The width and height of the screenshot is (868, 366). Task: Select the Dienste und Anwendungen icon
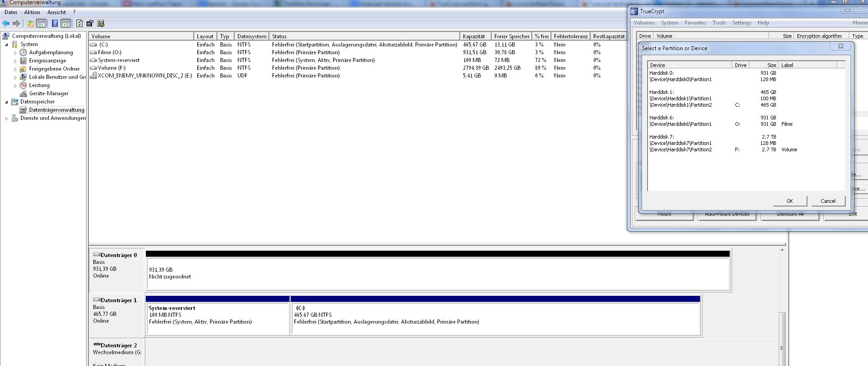tap(15, 118)
